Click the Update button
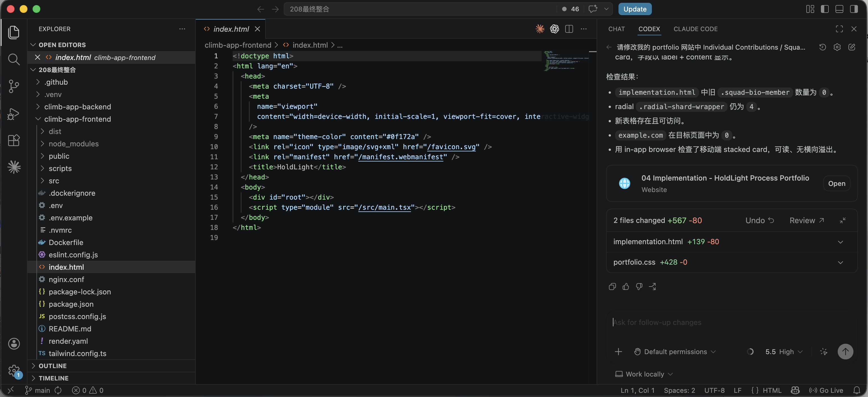Image resolution: width=868 pixels, height=397 pixels. (635, 9)
